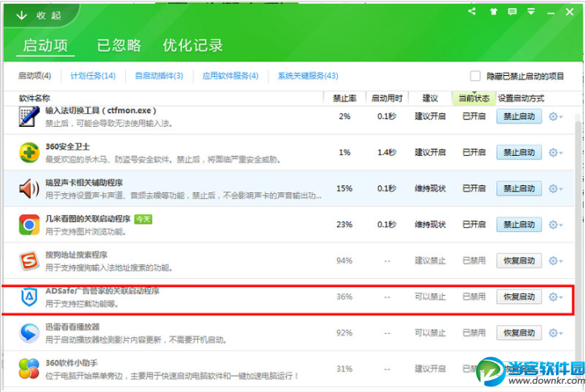Viewport: 586px width, 392px height.
Task: Click the 迅雷看看播放器 icon
Action: tap(29, 332)
